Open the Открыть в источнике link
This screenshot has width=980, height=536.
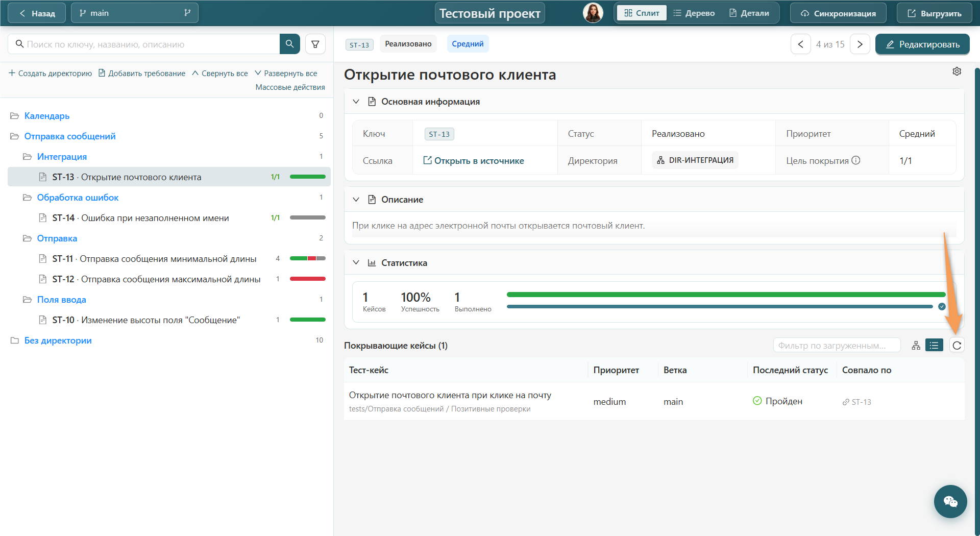coord(473,161)
